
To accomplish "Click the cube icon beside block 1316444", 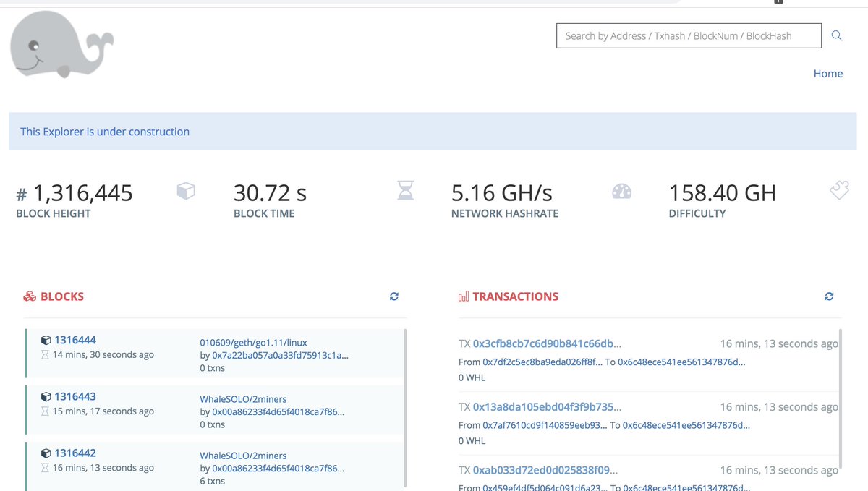I will pyautogui.click(x=46, y=340).
